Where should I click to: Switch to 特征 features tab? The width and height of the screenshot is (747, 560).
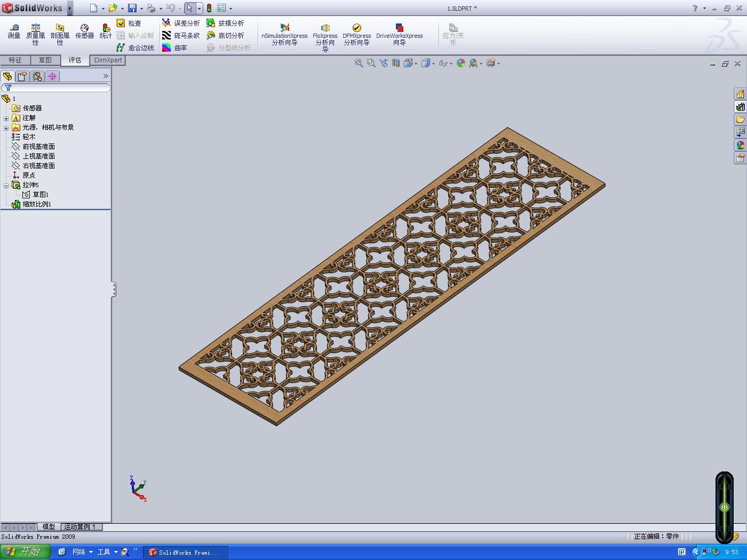[15, 60]
